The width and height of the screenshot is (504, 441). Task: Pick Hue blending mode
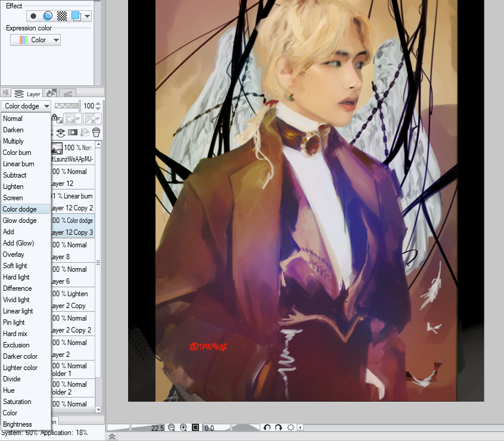click(x=26, y=390)
